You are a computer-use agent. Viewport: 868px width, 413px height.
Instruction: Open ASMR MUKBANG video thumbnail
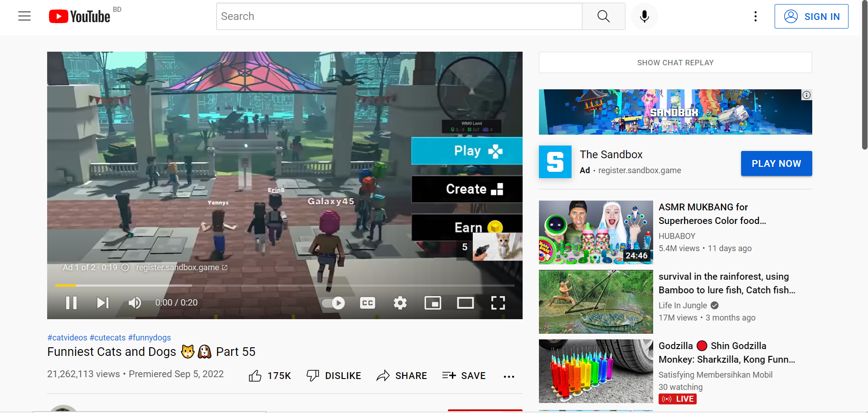click(596, 232)
